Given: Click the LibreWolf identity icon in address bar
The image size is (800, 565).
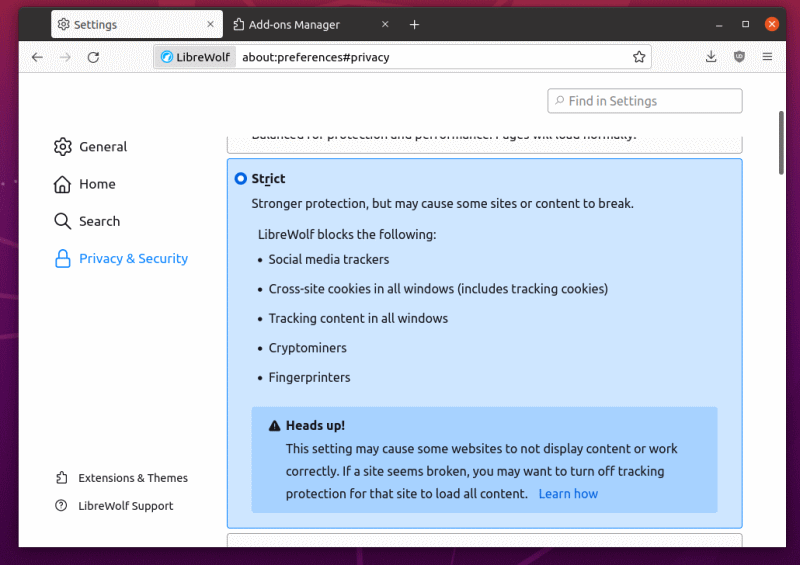Looking at the screenshot, I should [196, 57].
